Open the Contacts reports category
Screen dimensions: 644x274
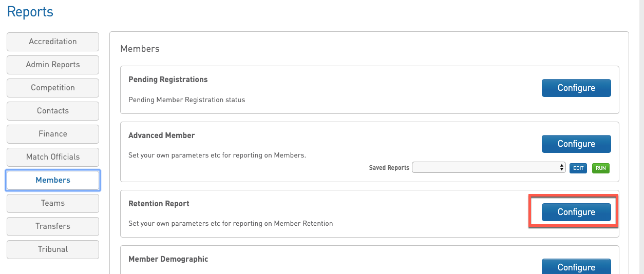click(x=53, y=111)
